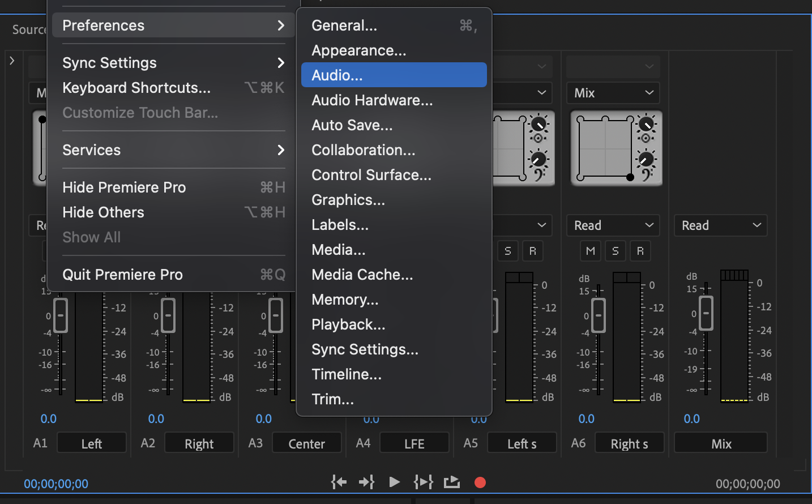Click the A3 track name field Center
Screen dimensions: 812x504
307,443
